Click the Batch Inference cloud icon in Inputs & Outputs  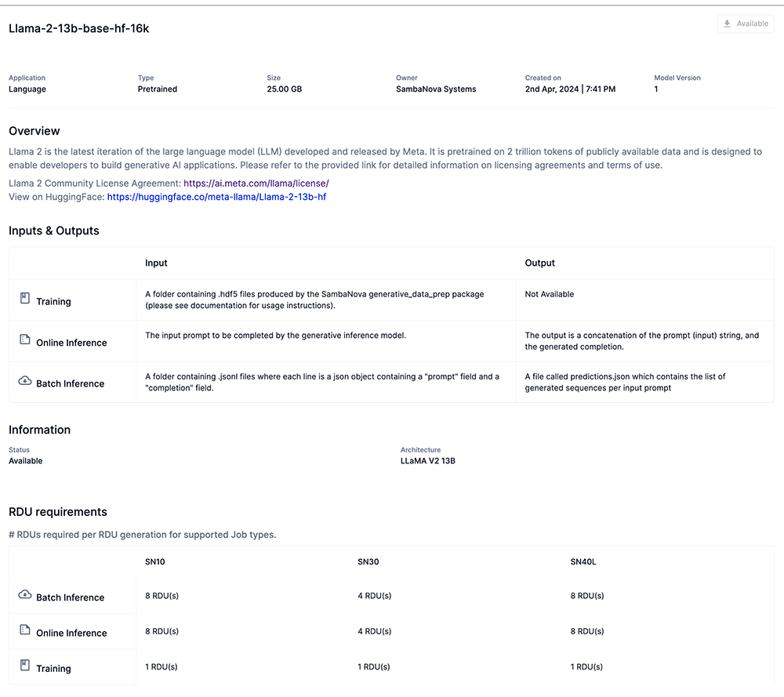[24, 381]
